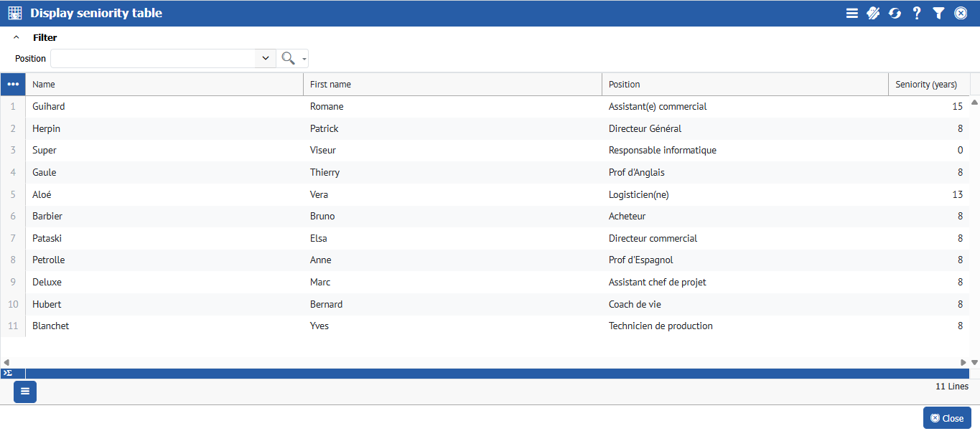Refresh the seniority table
Screen dimensions: 980x431
click(895, 13)
